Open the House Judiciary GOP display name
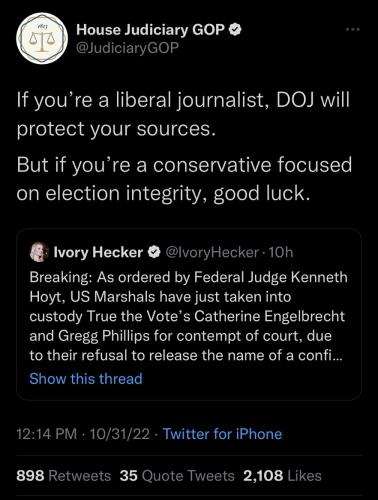Image resolution: width=378 pixels, height=500 pixels. point(151,30)
